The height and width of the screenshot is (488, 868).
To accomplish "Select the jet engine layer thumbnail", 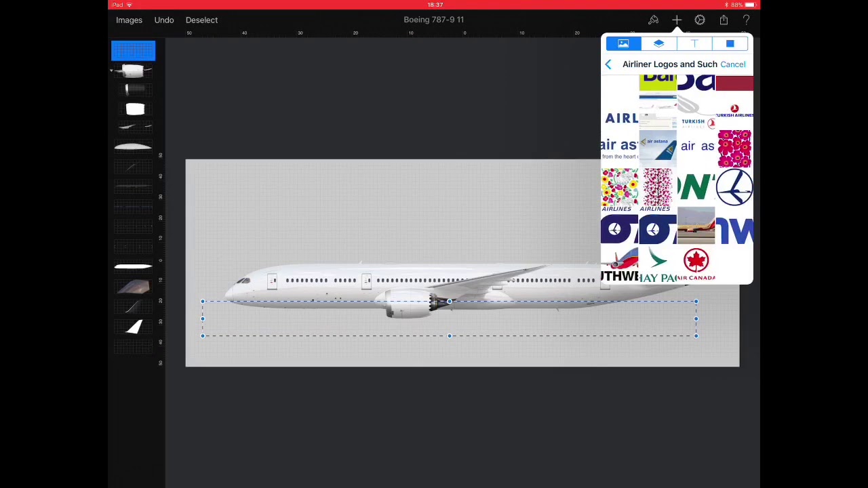I will 134,71.
